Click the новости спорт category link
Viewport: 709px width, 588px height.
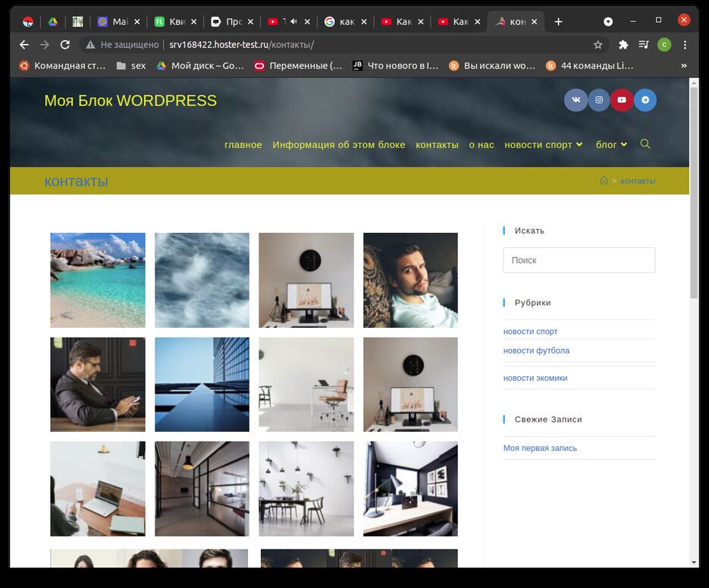pos(530,332)
